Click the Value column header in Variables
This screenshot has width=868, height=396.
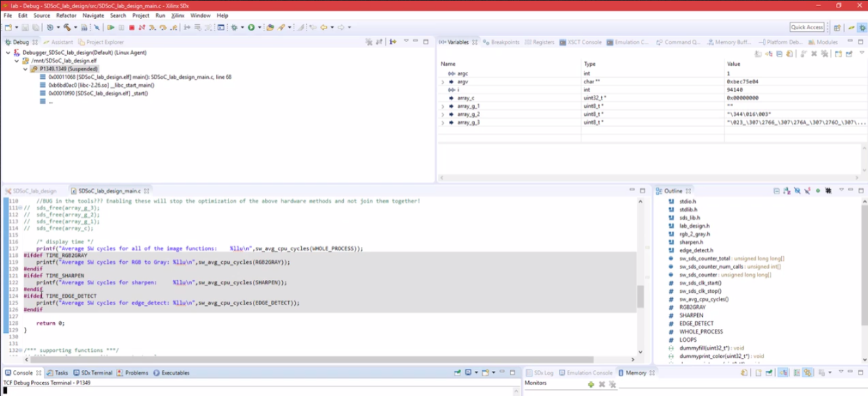pyautogui.click(x=795, y=64)
